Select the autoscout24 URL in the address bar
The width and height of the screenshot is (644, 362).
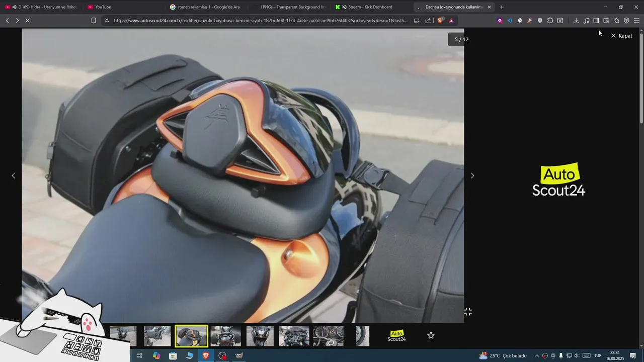coord(261,21)
